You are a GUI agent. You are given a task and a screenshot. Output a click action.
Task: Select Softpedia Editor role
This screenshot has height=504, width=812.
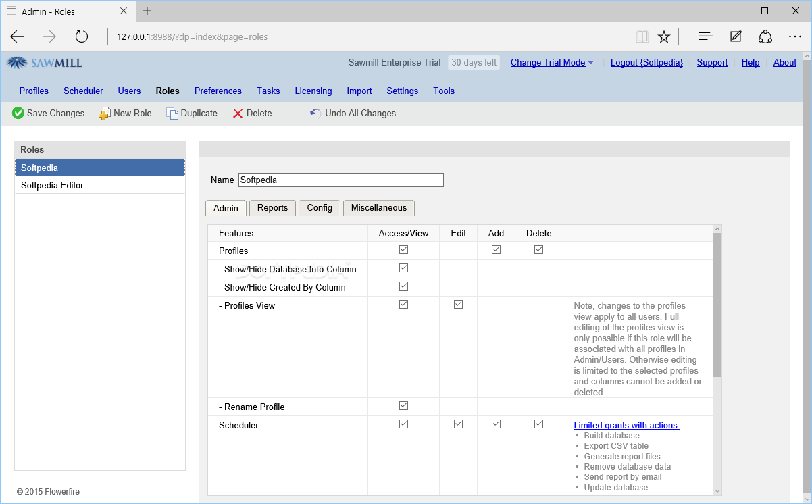pos(100,185)
